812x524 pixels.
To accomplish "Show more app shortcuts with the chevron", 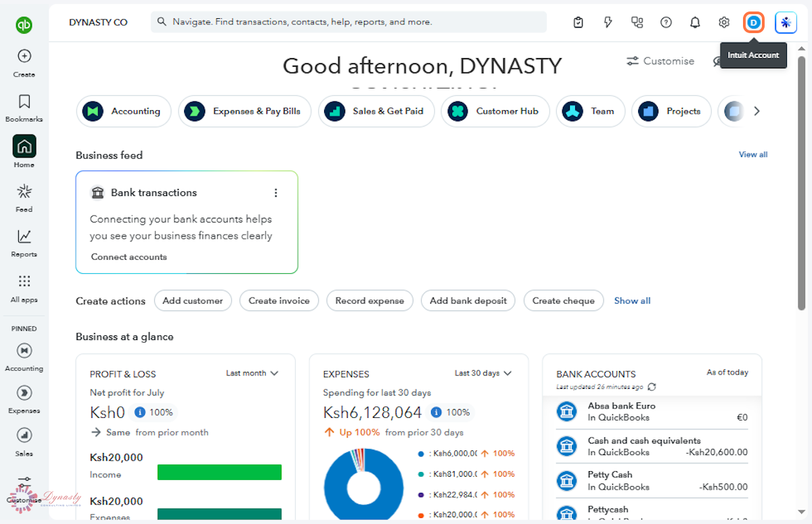I will pyautogui.click(x=757, y=111).
